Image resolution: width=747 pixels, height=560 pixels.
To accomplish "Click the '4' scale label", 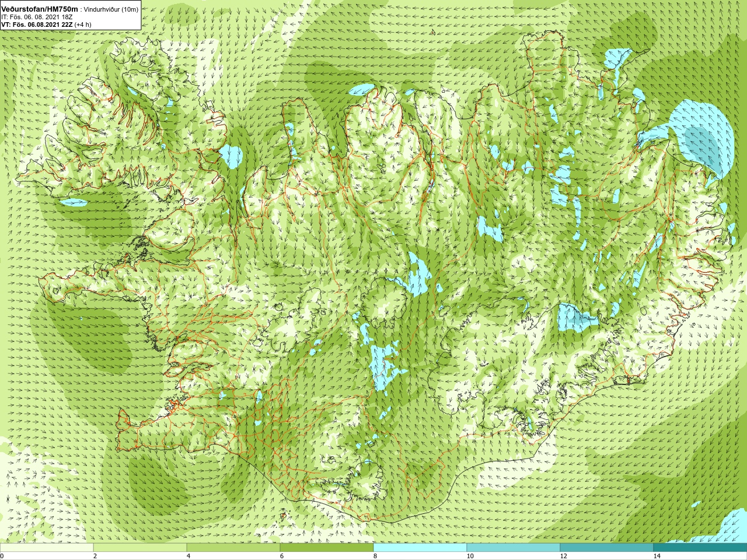I will tap(189, 556).
